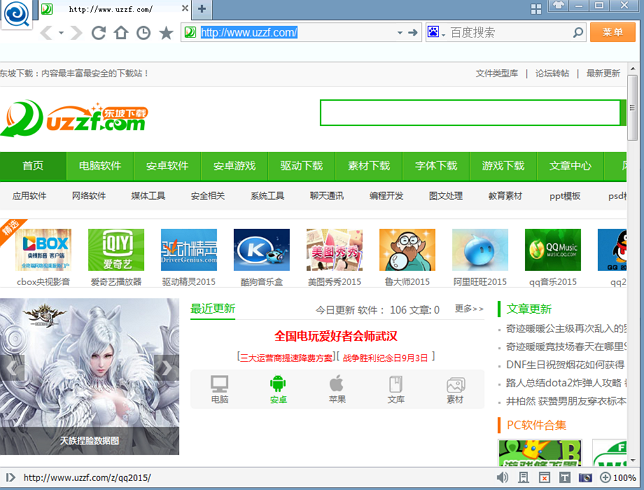Screen dimensions: 644x490
Task: Click the scrollbar down arrow
Action: click(x=632, y=460)
